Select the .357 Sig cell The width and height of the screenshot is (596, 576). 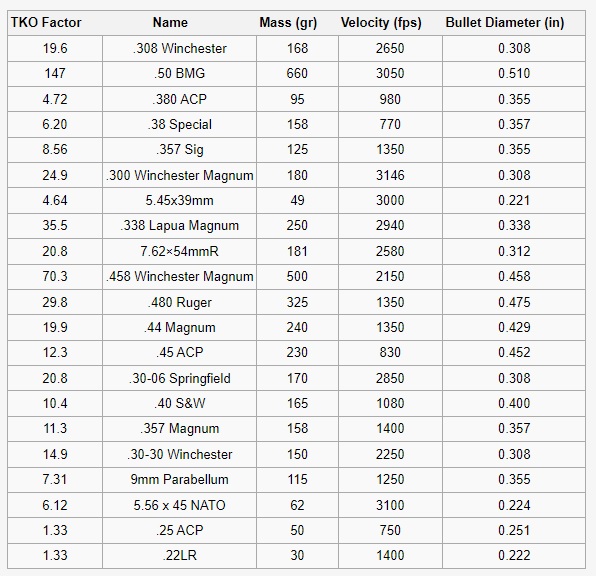pyautogui.click(x=179, y=149)
